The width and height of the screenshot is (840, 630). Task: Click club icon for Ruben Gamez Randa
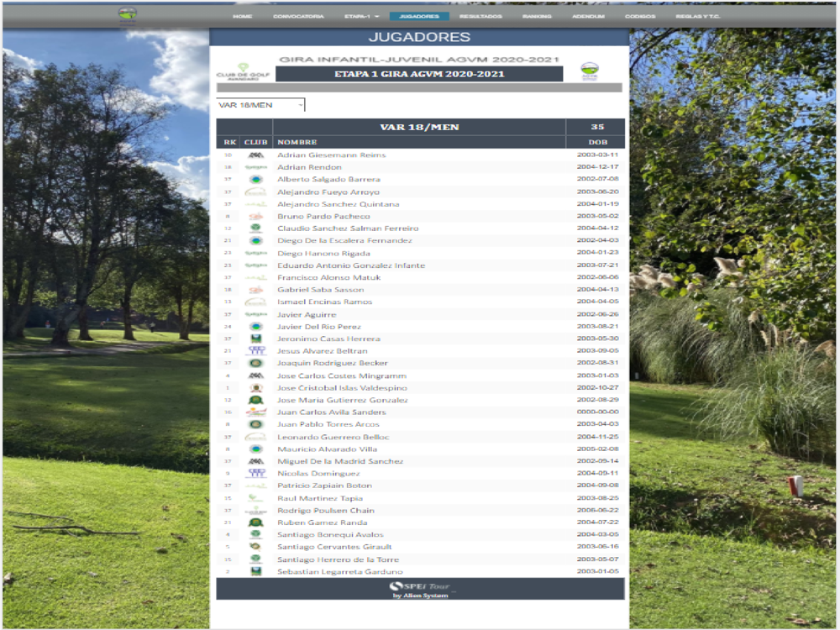[x=256, y=522]
